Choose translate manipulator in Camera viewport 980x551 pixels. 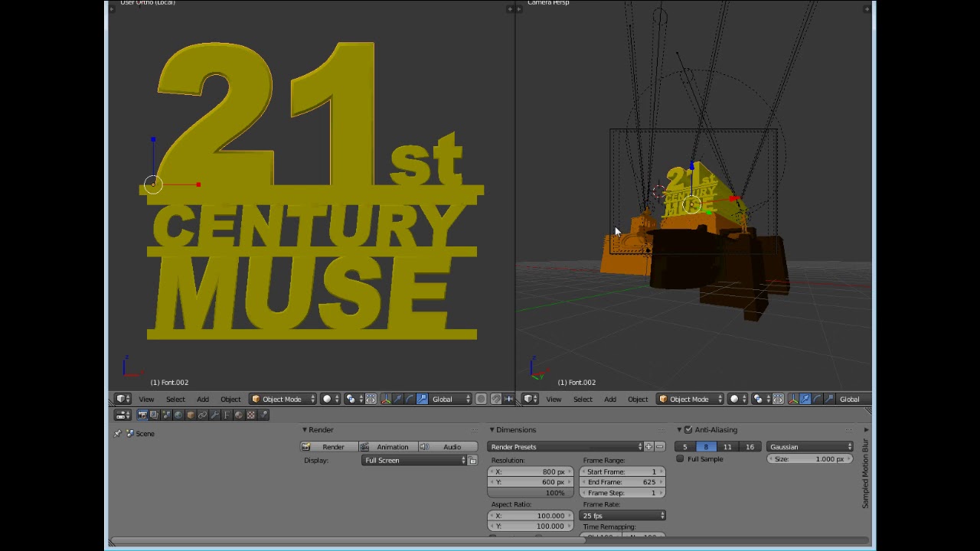tap(805, 399)
